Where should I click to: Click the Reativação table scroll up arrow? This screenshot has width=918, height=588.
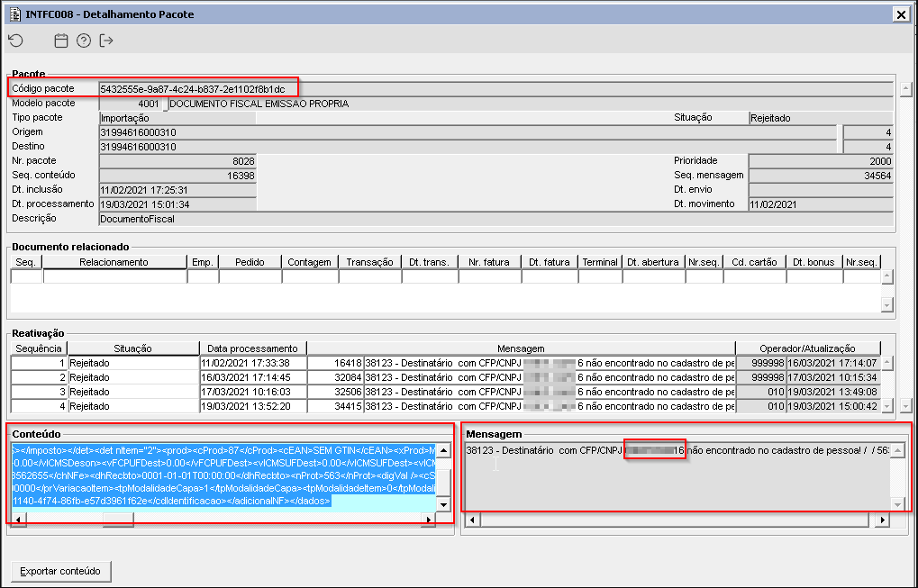click(x=887, y=363)
